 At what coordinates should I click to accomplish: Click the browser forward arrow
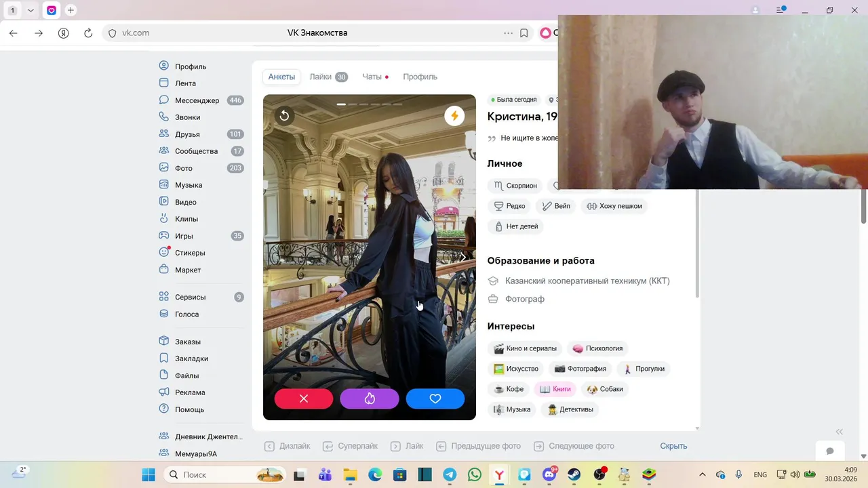tap(38, 33)
